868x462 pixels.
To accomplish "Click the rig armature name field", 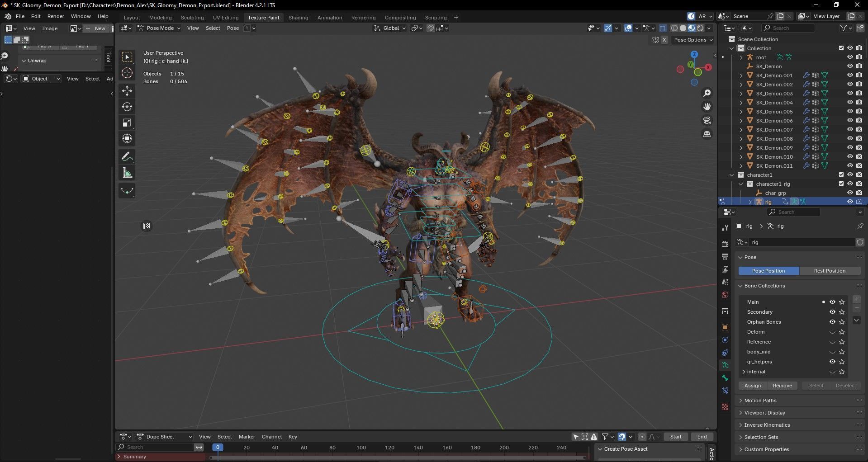I will (802, 242).
